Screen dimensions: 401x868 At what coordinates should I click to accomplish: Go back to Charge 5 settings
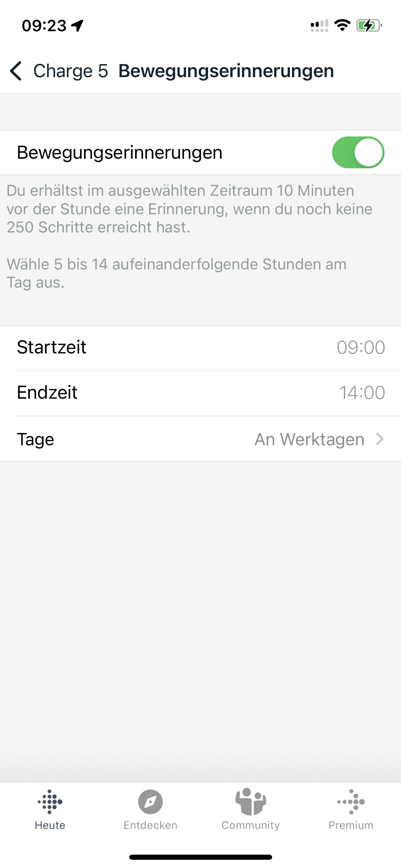coord(71,71)
